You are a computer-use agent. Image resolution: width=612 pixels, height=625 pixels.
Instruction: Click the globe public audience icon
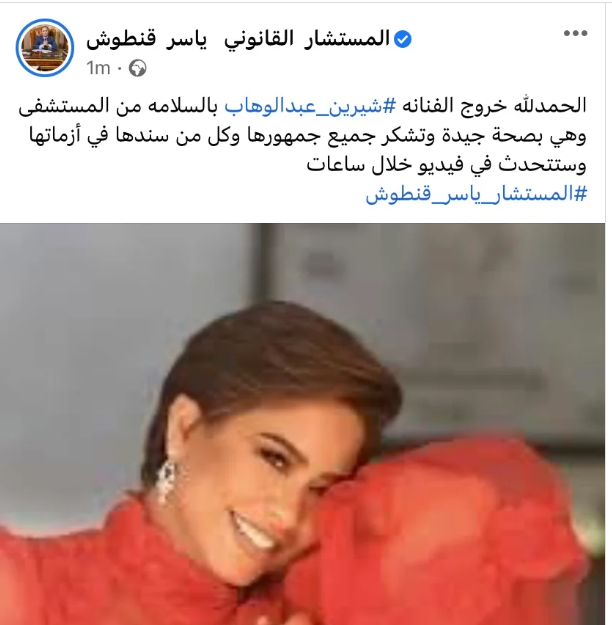pos(138,68)
